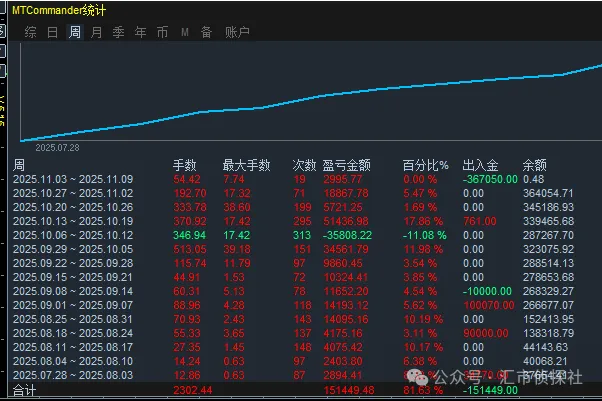Select the 周 weekly tab
Screen dimensions: 602x401
pos(75,32)
